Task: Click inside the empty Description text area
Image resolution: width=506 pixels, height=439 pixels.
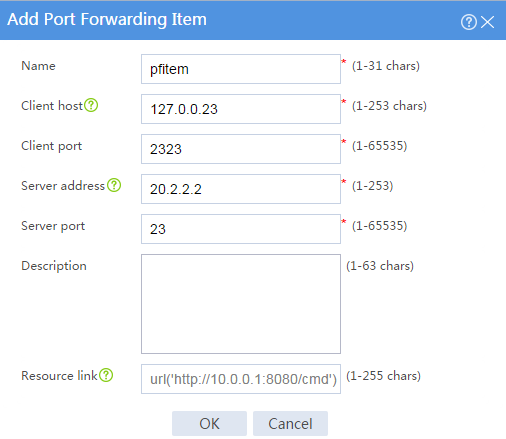Action: pyautogui.click(x=241, y=304)
